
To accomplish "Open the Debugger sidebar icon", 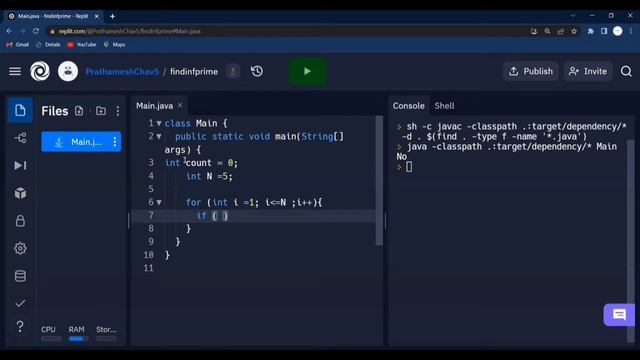I will point(20,165).
